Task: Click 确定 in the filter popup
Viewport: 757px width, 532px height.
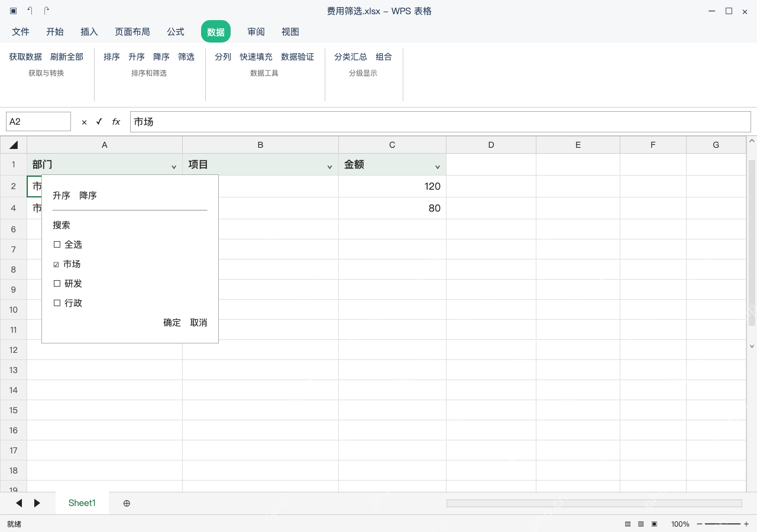Action: 172,323
